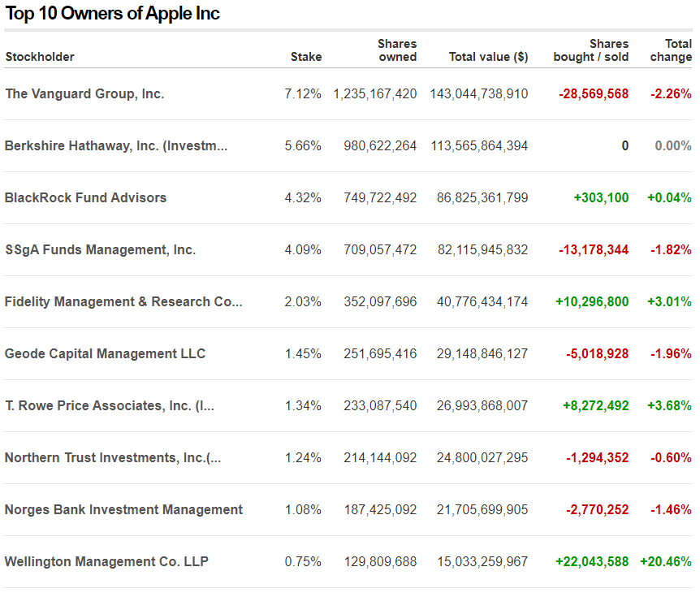The width and height of the screenshot is (700, 597).
Task: Click shares sold -28,569,568
Action: coord(594,93)
